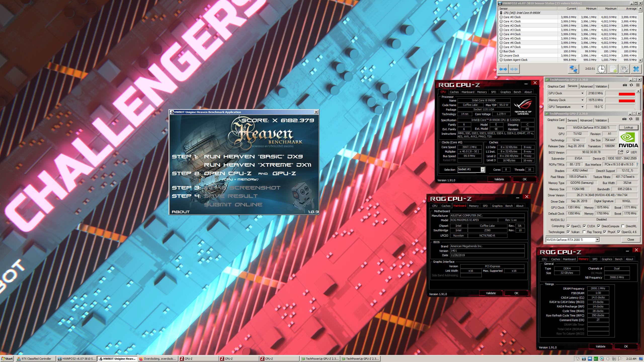Open CPU-Z Socket #1 selection dropdown
Viewport: 644px width, 362px height.
(482, 169)
